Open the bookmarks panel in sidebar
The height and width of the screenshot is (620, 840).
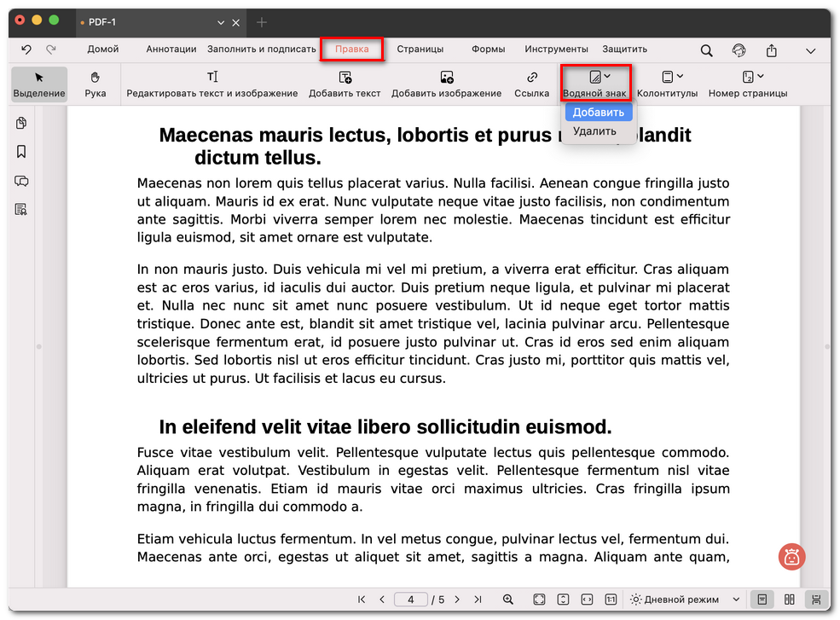21,152
